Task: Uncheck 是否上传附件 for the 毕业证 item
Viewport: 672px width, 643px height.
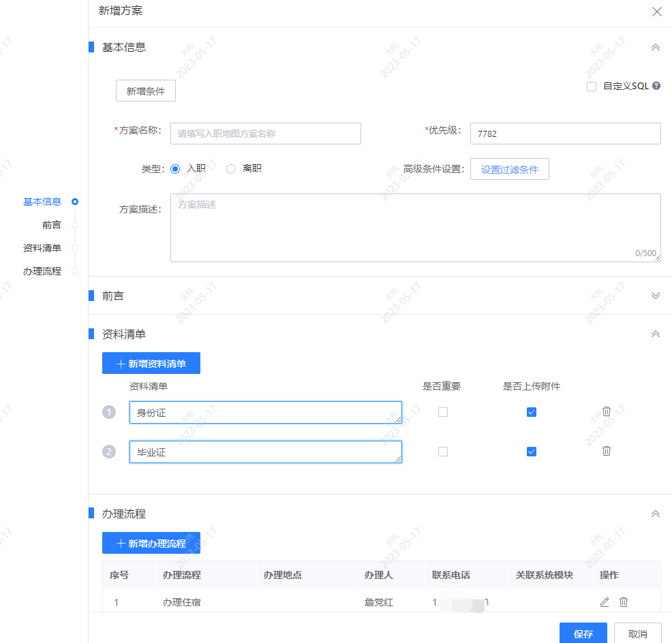Action: [531, 451]
